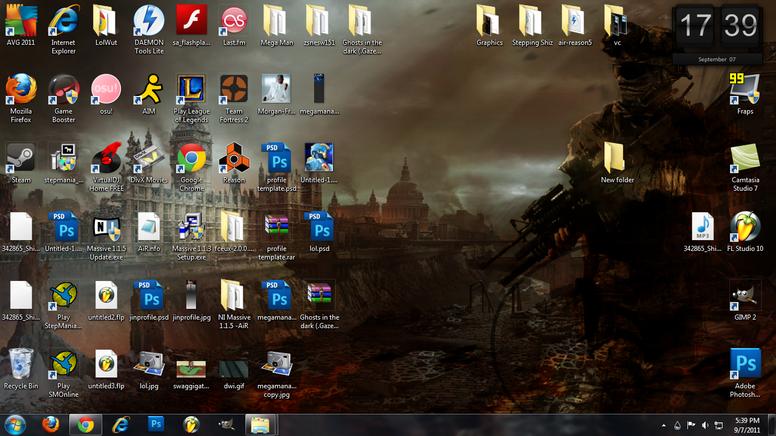Image resolution: width=776 pixels, height=436 pixels.
Task: Launch Internet Explorer from the desktop
Action: point(63,29)
